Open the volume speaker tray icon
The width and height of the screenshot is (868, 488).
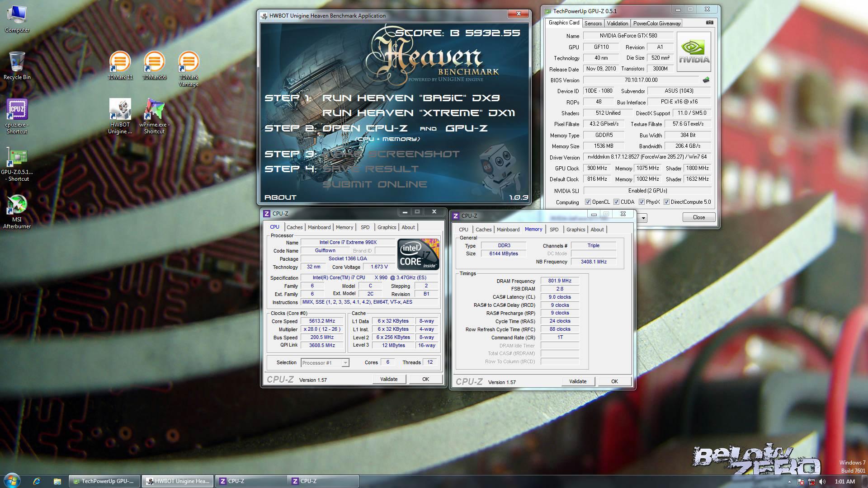click(x=822, y=482)
